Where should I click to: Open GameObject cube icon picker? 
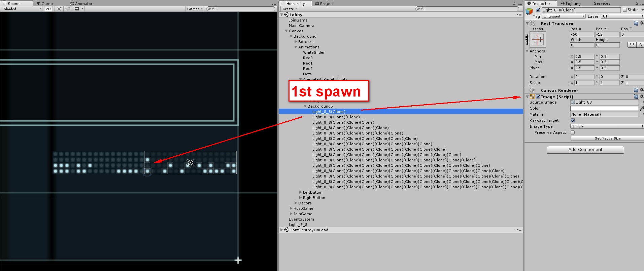530,11
